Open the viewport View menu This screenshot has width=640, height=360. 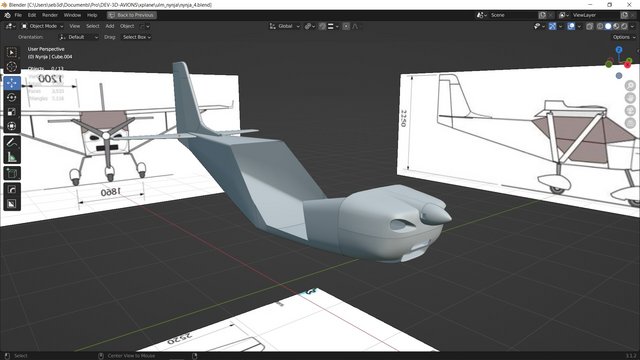(75, 26)
